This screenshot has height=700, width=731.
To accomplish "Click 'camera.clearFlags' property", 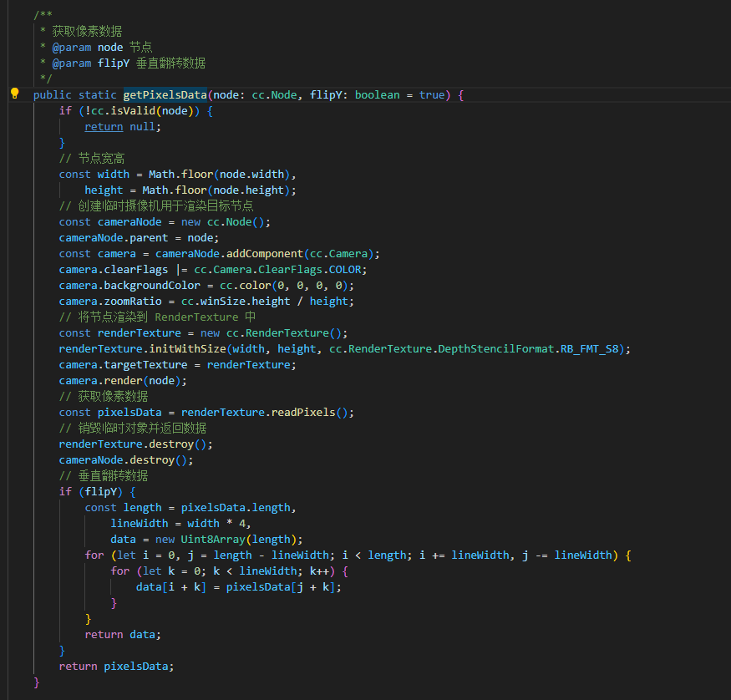I will tap(114, 269).
